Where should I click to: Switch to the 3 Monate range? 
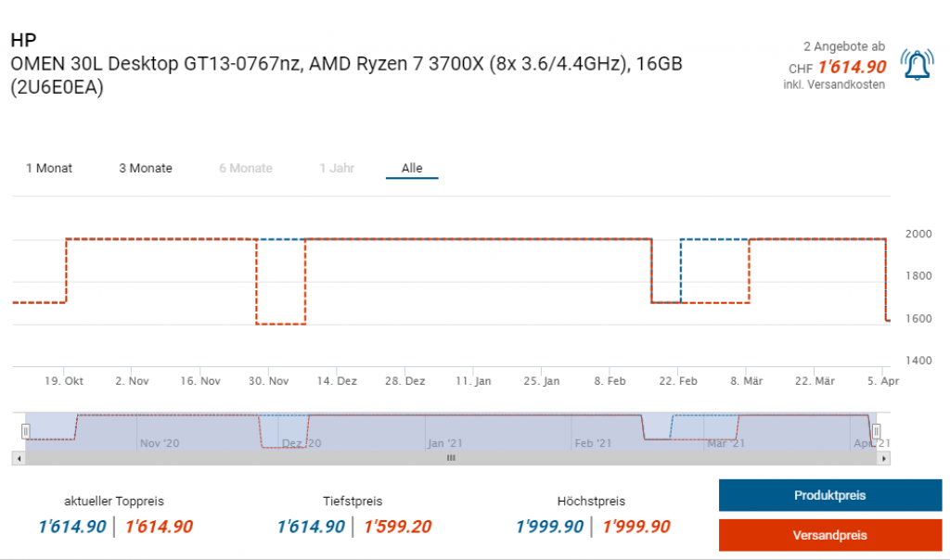146,168
